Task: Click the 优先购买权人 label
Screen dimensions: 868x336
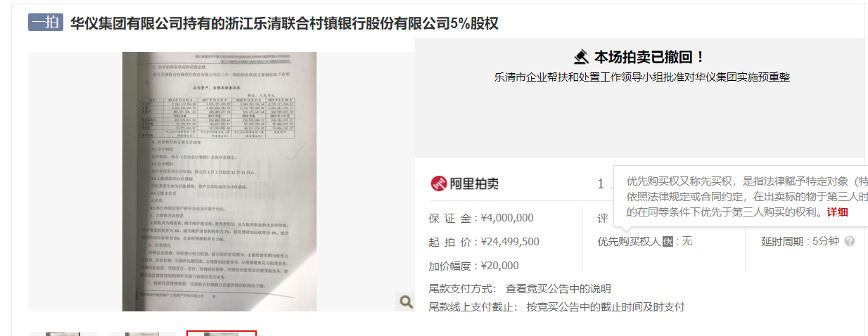Action: (630, 241)
